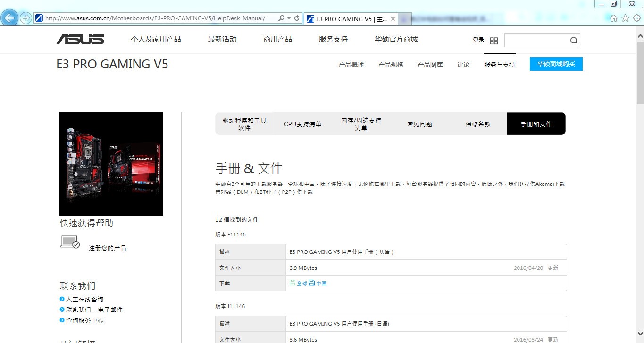Open browser Tools gear icon
Screen dimensions: 644x343
click(x=636, y=18)
